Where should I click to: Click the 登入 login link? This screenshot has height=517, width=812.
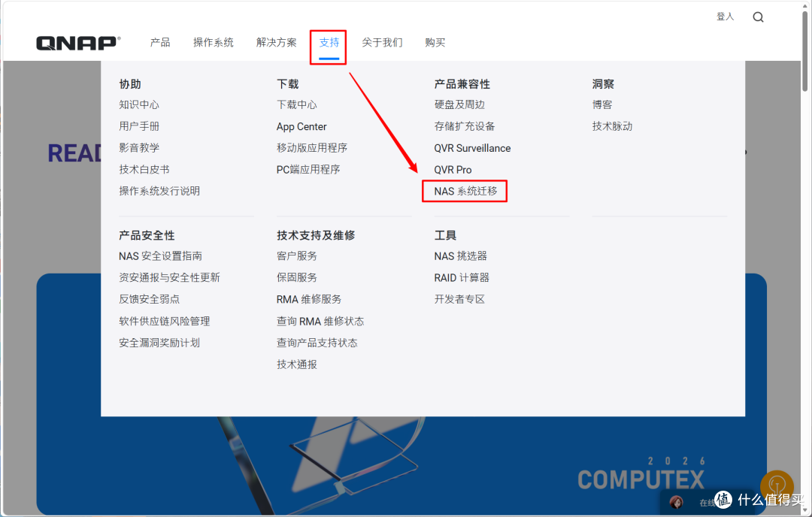click(x=725, y=17)
